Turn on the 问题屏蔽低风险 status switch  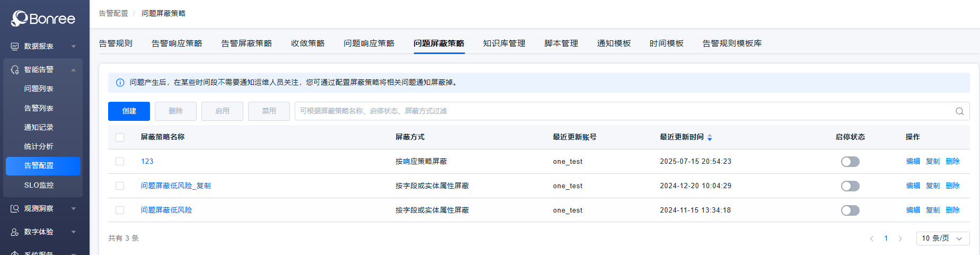[x=850, y=210]
